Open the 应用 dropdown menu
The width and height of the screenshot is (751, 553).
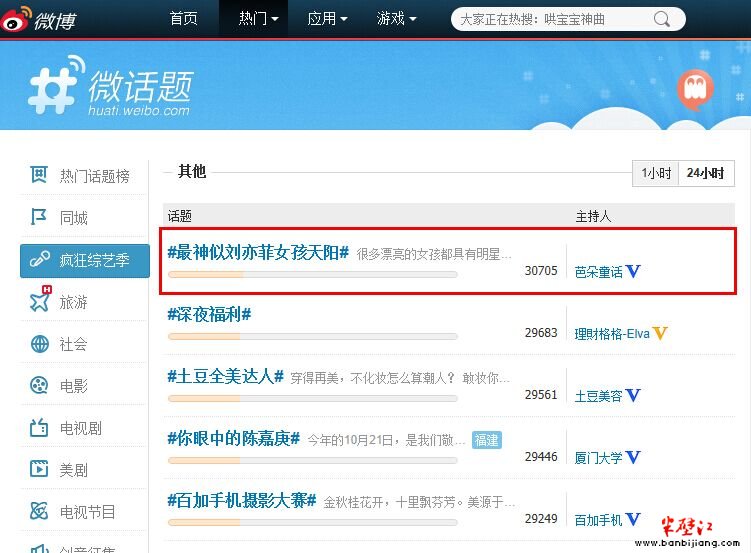click(327, 19)
